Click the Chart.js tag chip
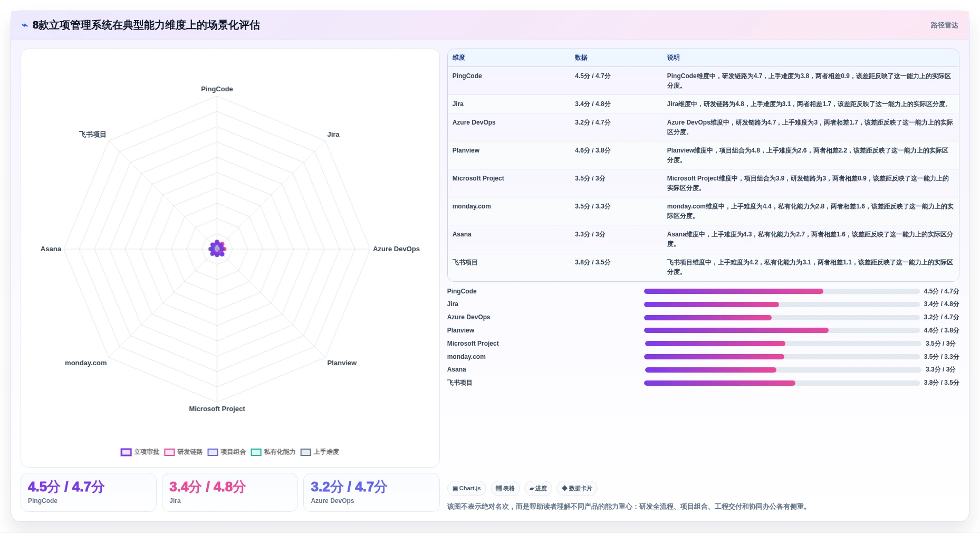Screen dimensions: 980x533 point(467,488)
